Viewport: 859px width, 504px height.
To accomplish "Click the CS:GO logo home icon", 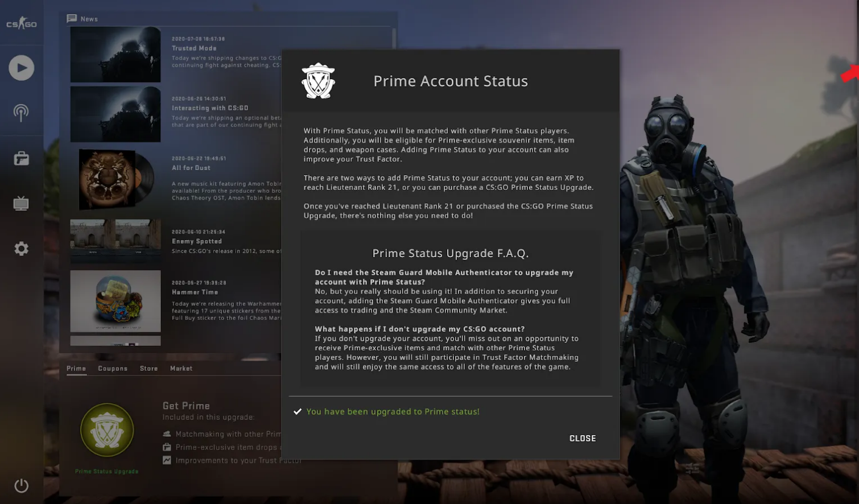I will [x=22, y=23].
